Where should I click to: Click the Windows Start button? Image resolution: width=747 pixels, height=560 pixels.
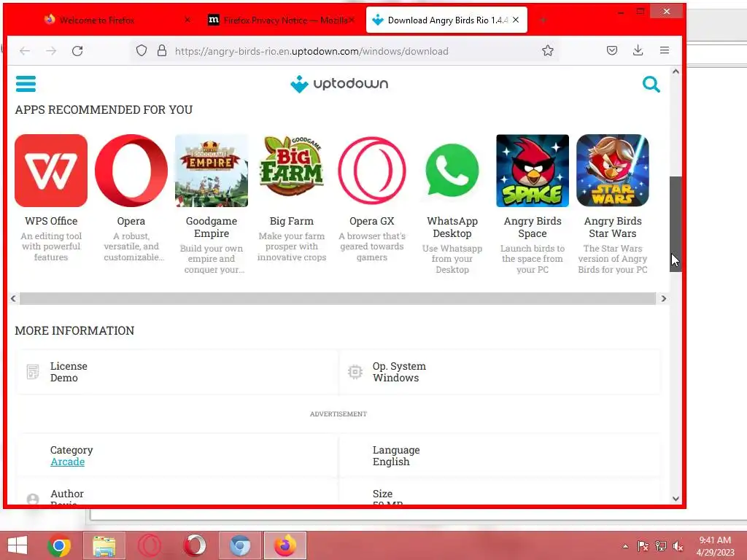coord(18,545)
